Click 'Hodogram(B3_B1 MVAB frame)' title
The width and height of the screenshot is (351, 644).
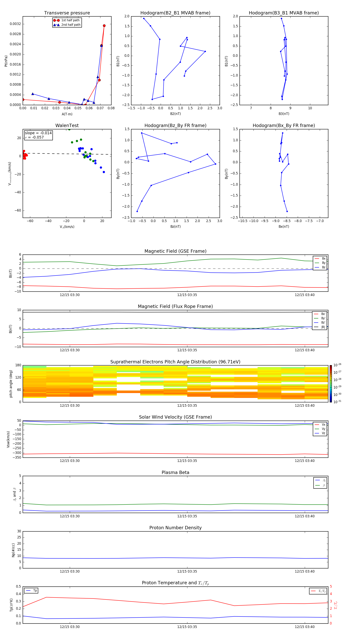click(284, 13)
